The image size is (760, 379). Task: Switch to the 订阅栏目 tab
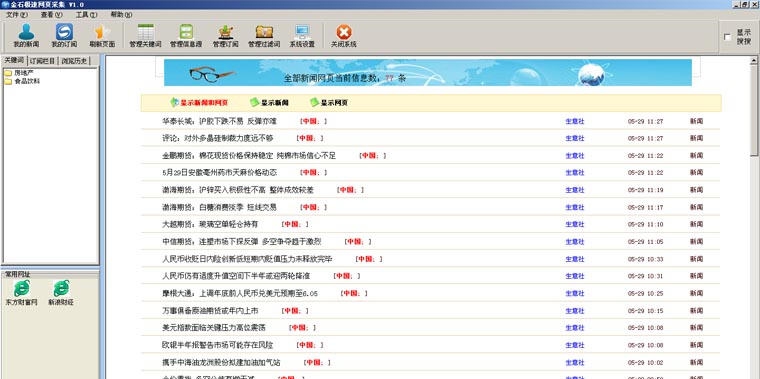(x=42, y=61)
